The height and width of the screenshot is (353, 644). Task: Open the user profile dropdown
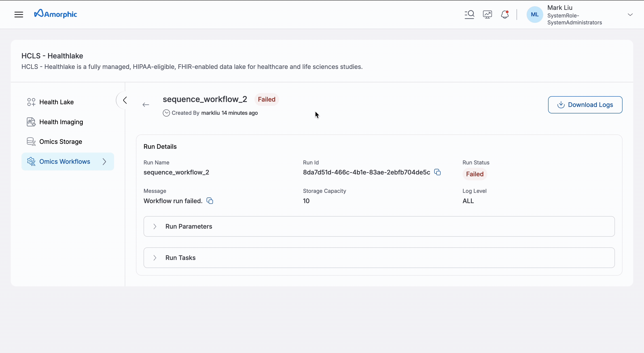(630, 14)
